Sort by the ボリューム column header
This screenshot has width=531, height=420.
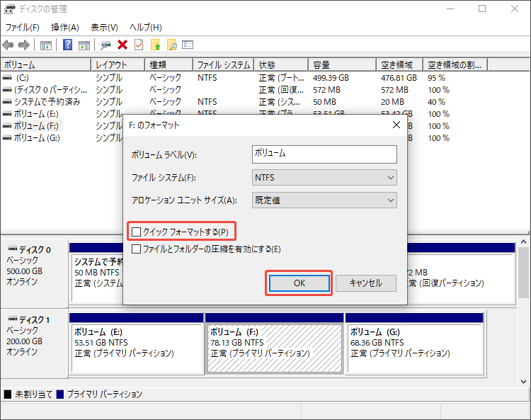click(46, 64)
